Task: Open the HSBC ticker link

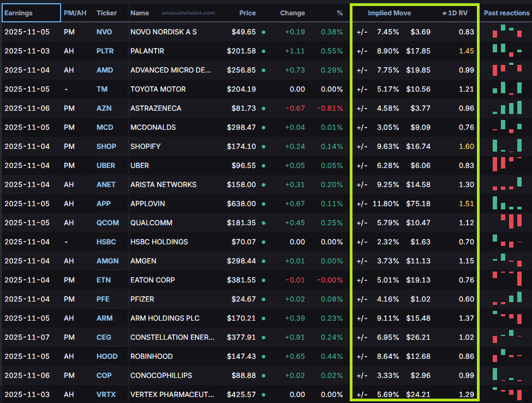Action: coord(106,242)
